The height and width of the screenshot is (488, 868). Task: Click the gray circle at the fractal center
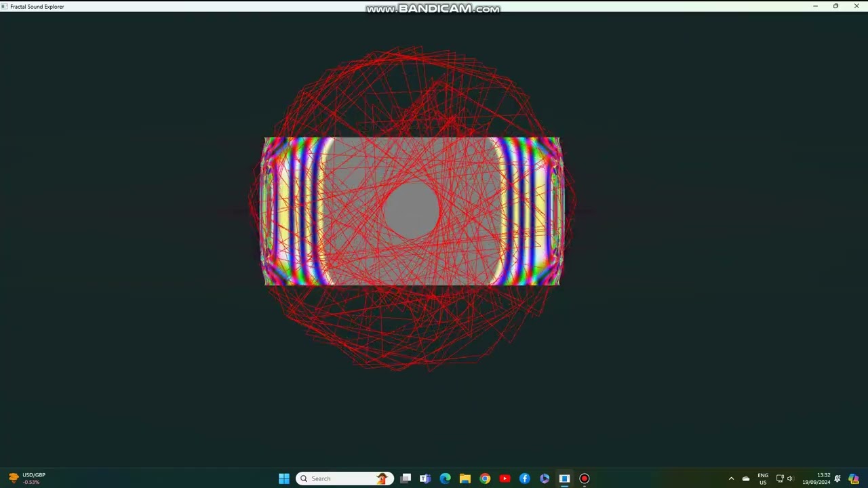[412, 210]
